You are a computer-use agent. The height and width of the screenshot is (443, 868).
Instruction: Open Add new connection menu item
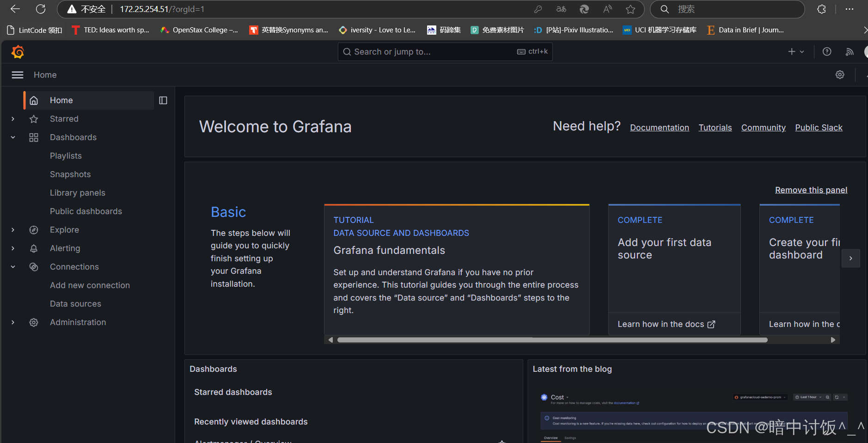(x=90, y=285)
